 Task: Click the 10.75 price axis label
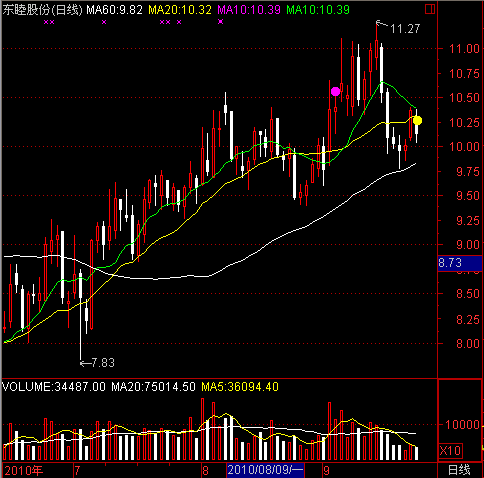pos(464,74)
